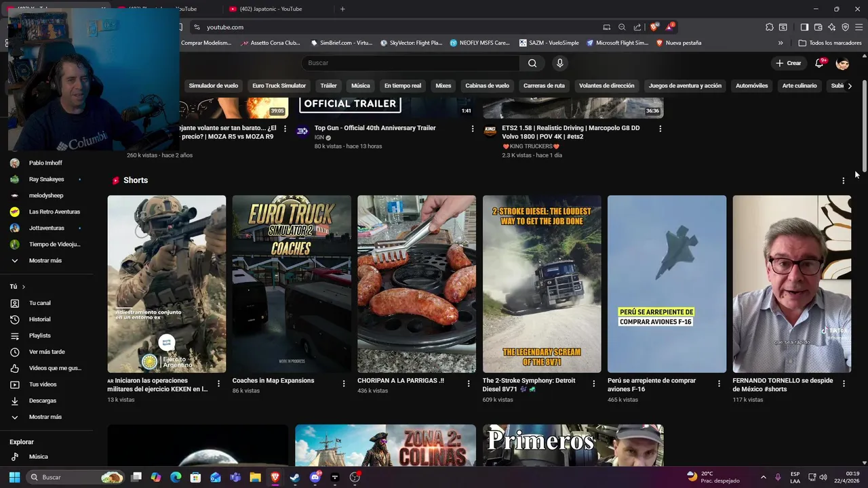The height and width of the screenshot is (488, 868).
Task: Select Euro Truck Simulator filter chip
Action: coord(279,86)
